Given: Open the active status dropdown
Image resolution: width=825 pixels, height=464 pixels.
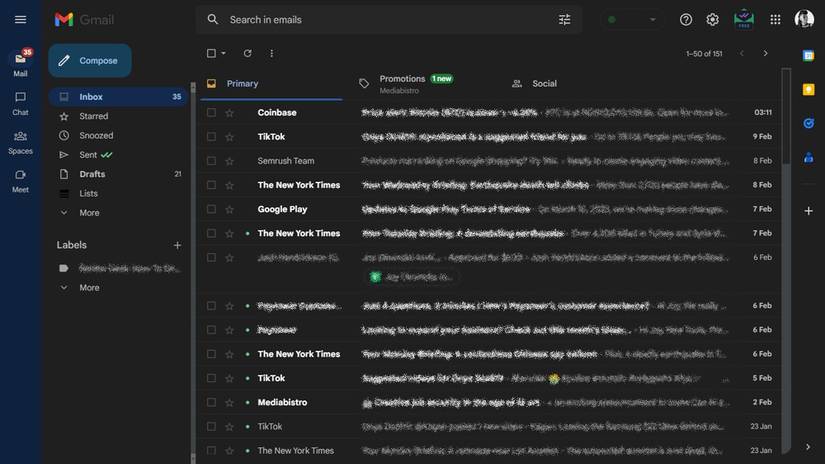Looking at the screenshot, I should pos(632,20).
